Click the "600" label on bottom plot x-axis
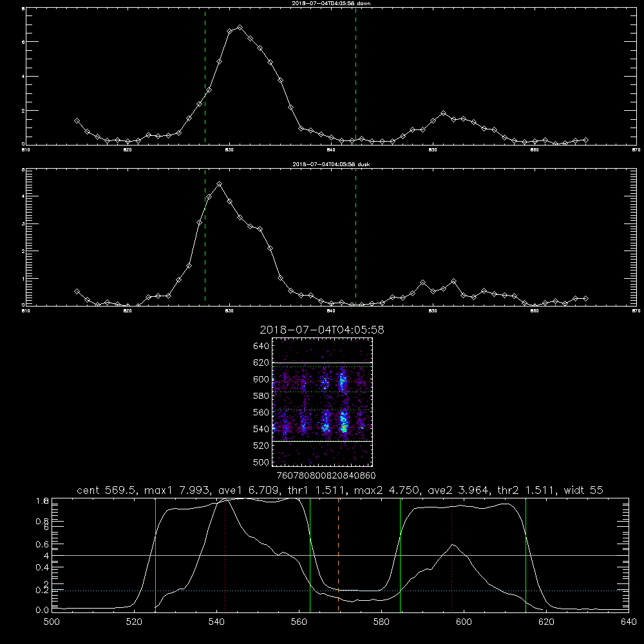 464,622
